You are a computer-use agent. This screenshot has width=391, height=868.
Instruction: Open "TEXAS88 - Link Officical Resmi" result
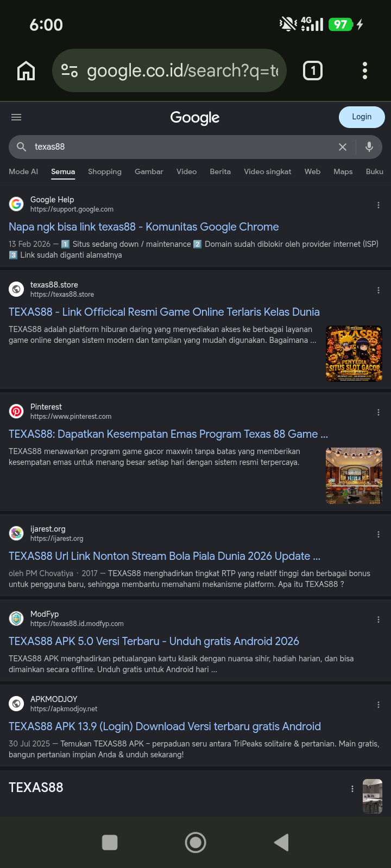[x=164, y=312]
